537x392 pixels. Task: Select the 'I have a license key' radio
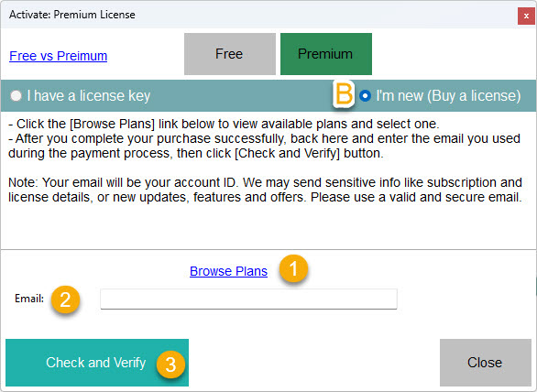tap(16, 95)
